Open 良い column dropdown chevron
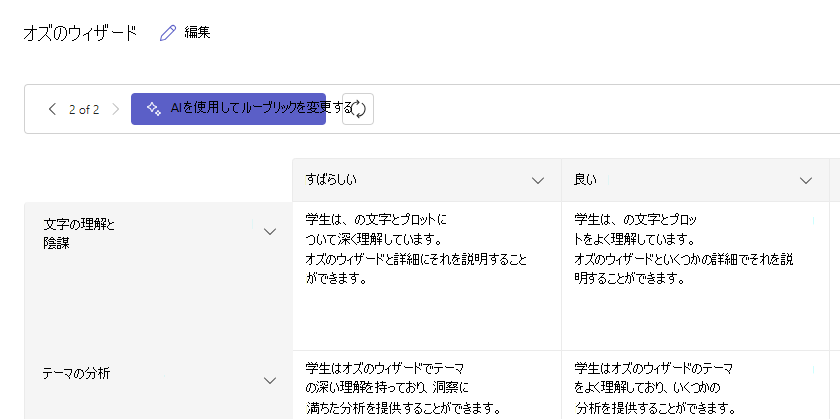The height and width of the screenshot is (419, 840). tap(806, 181)
